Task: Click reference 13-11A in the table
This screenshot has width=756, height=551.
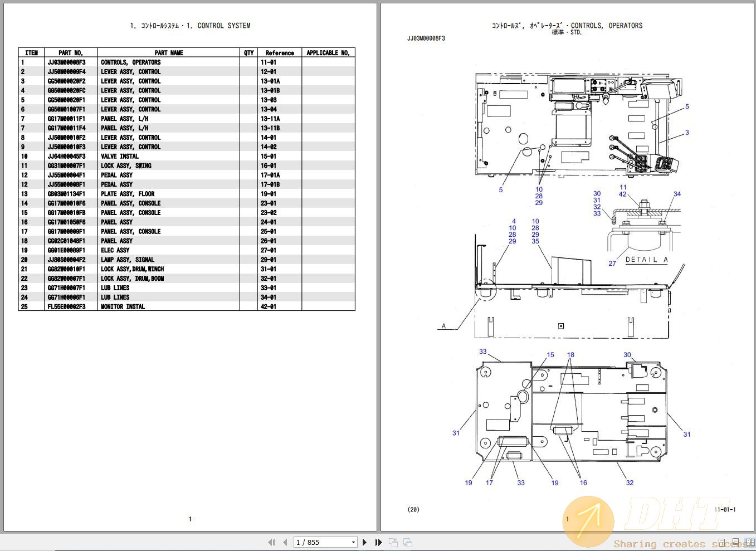Action: [270, 119]
